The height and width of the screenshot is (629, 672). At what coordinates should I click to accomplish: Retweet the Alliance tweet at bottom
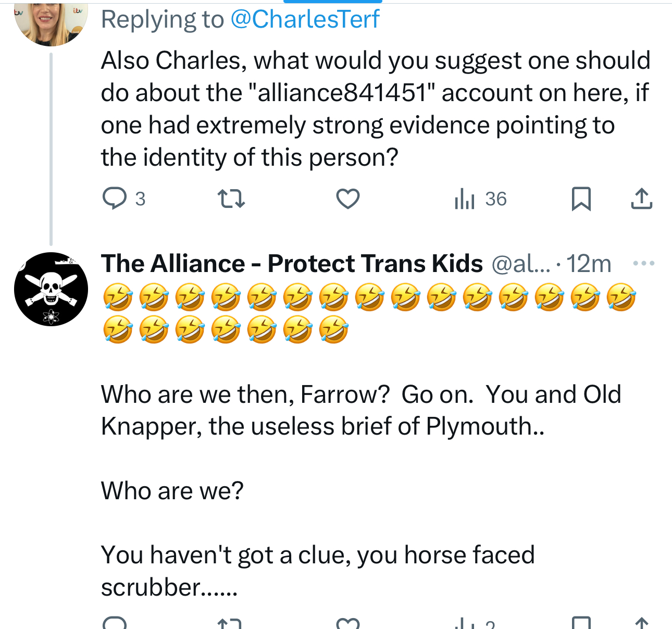pos(230,623)
